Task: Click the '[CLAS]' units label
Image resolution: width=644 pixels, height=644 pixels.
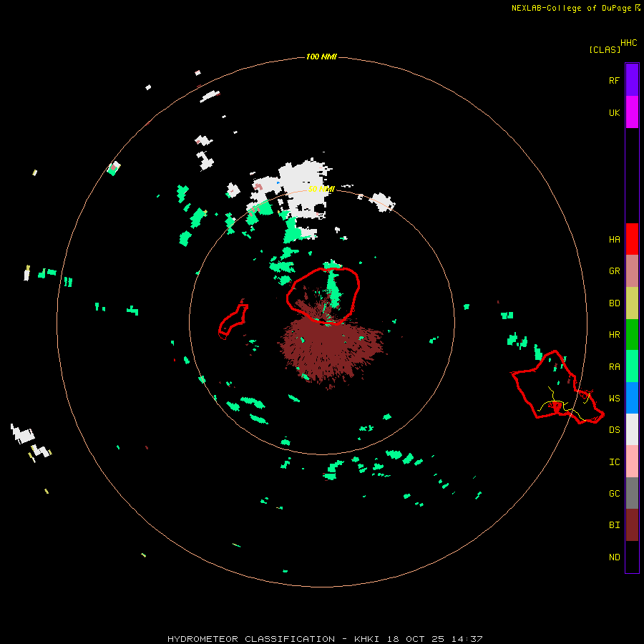Action: 605,49
